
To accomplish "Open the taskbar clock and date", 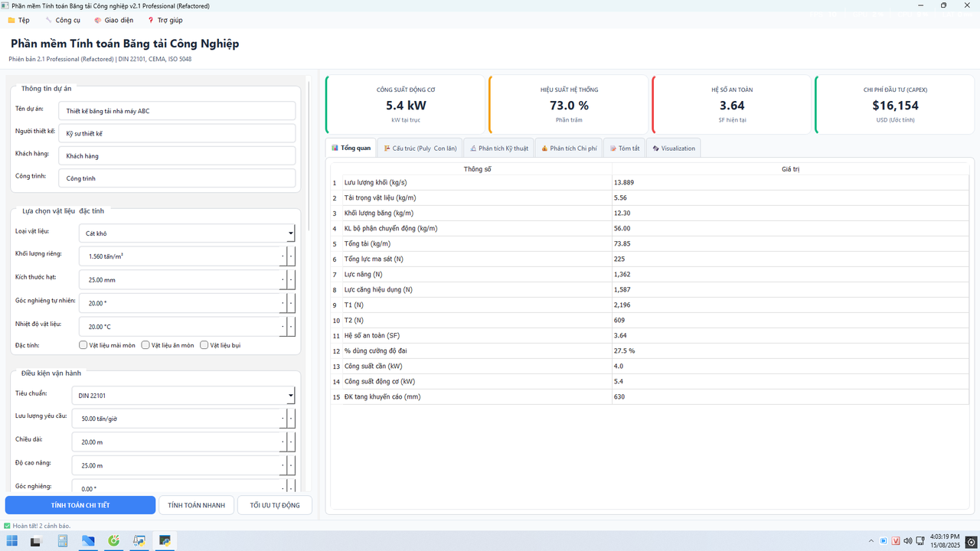I will click(944, 541).
